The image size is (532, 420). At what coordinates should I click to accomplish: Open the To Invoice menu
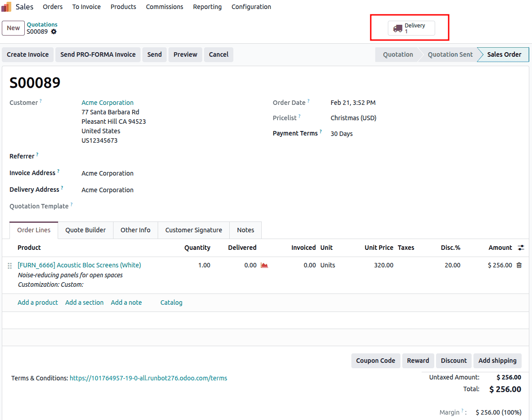(x=86, y=7)
